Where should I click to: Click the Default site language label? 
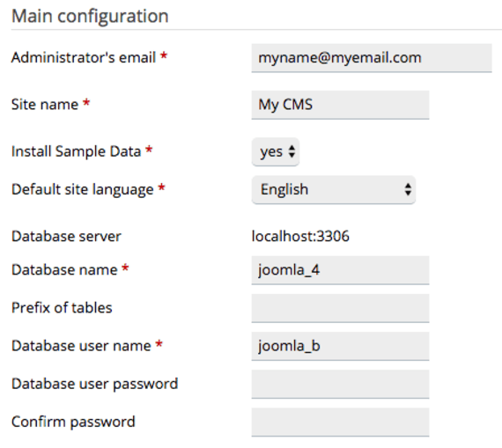tap(83, 190)
